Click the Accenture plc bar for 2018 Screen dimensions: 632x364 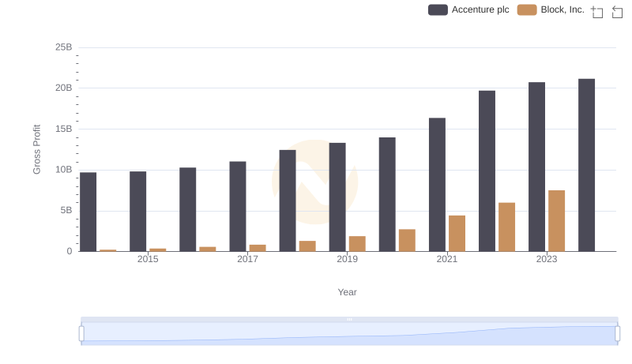[288, 201]
